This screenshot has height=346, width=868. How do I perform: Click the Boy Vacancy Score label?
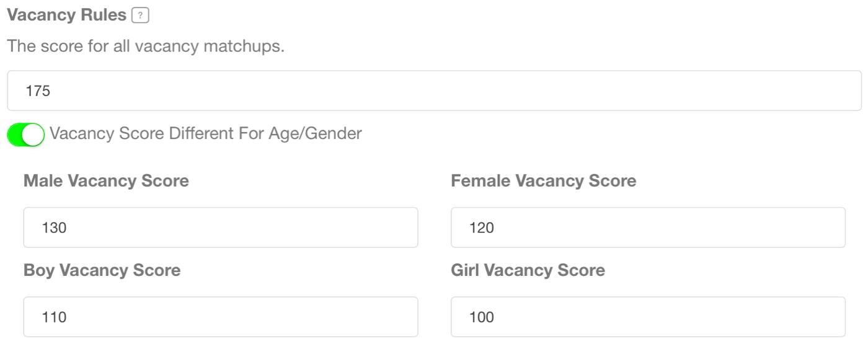[x=102, y=270]
